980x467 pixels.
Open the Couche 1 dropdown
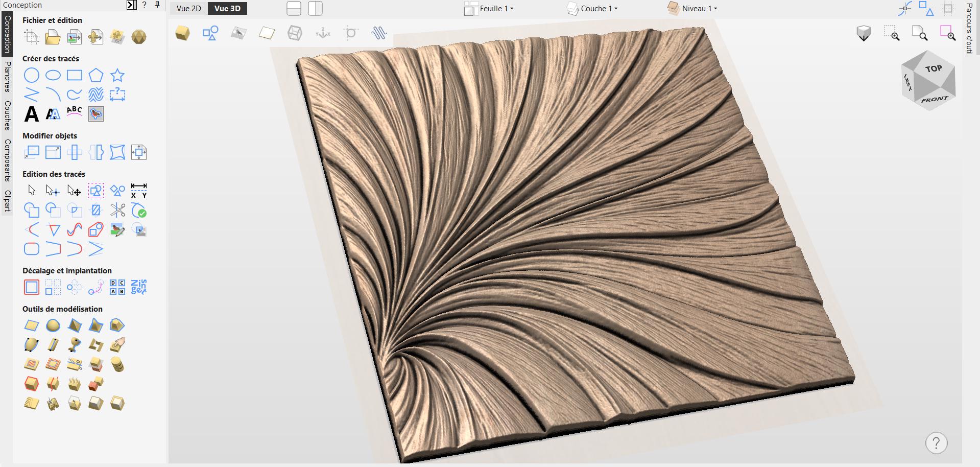592,9
